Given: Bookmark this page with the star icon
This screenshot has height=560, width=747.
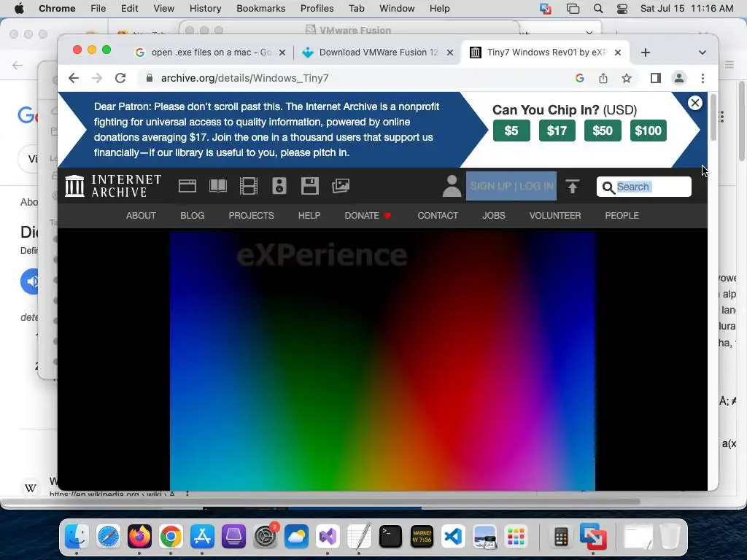Looking at the screenshot, I should coord(627,78).
